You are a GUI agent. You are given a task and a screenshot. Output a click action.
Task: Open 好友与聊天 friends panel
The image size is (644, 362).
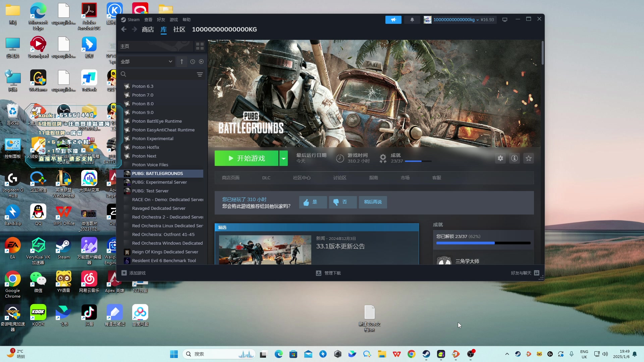[x=525, y=273]
